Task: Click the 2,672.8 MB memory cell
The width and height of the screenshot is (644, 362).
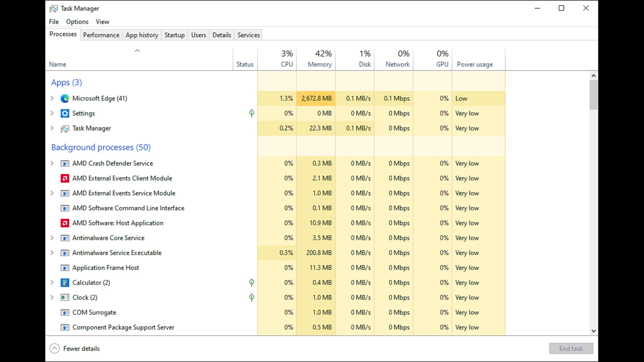Action: [316, 98]
